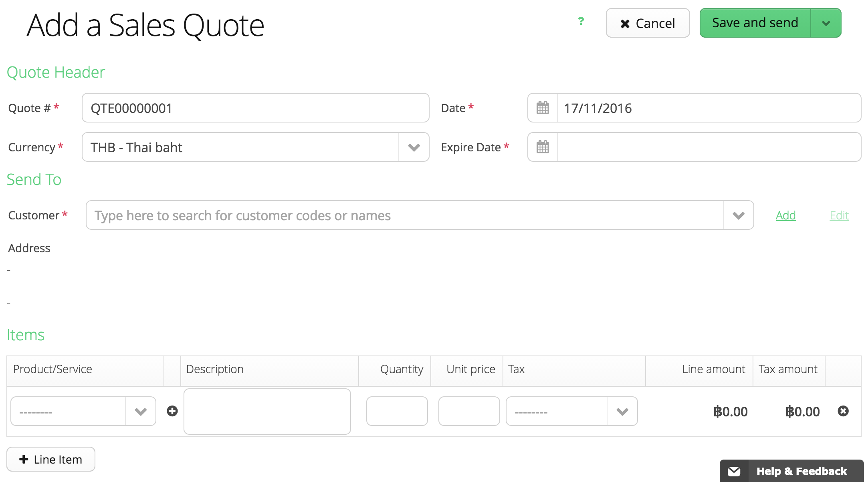Open the Date calendar picker icon
Viewport: 868px width, 482px height.
[x=543, y=108]
